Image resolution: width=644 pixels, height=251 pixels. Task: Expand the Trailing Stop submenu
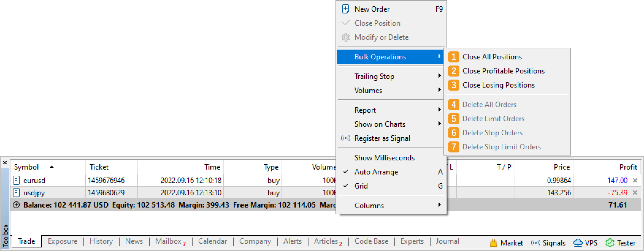coord(391,76)
